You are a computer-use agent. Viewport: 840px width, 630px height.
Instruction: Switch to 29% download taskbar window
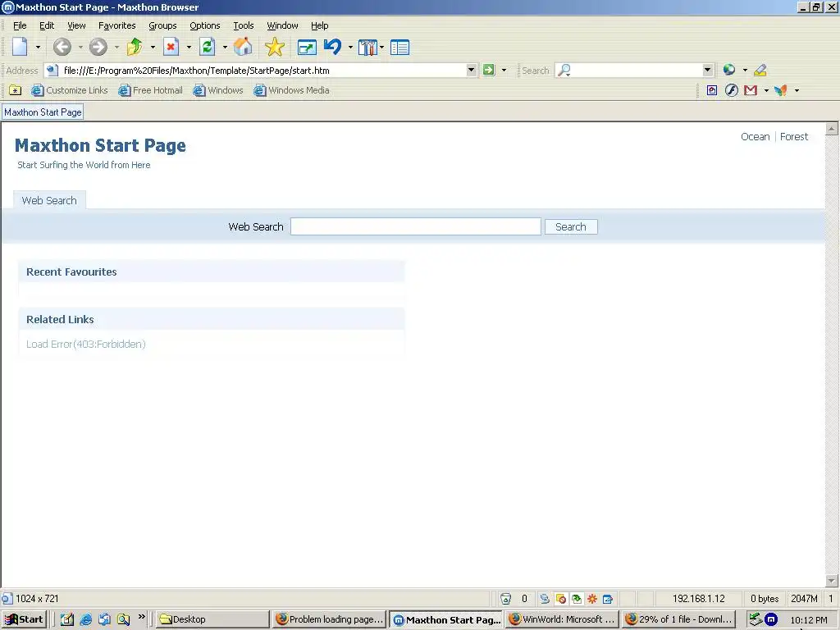point(678,619)
